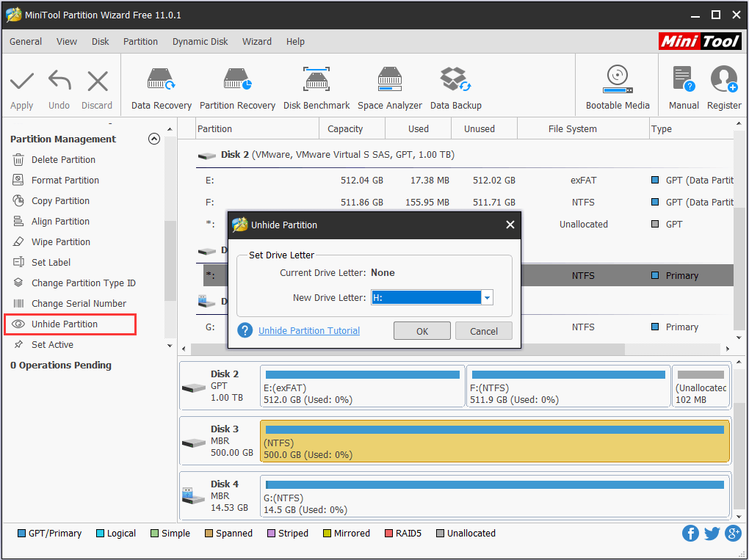Select the Disk 3 NTFS 500 GB block

(x=495, y=441)
